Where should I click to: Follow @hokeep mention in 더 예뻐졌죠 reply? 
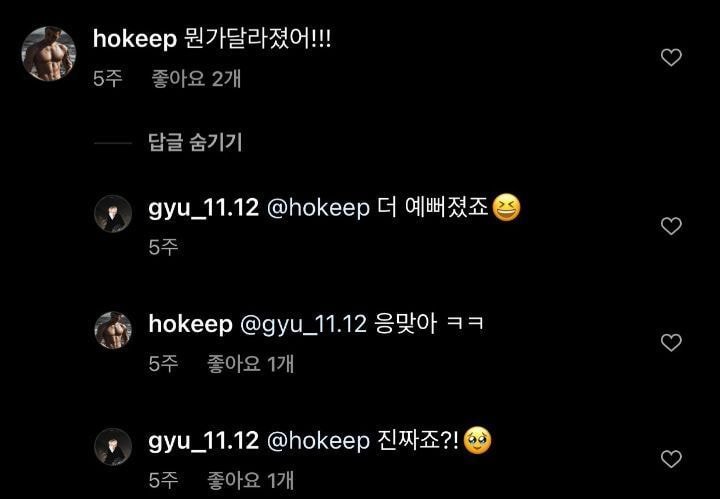pyautogui.click(x=318, y=208)
